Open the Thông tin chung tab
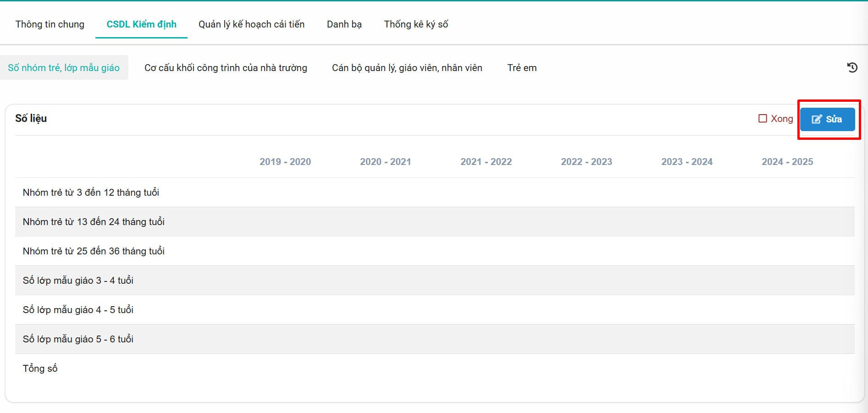The width and height of the screenshot is (868, 413). click(x=50, y=24)
